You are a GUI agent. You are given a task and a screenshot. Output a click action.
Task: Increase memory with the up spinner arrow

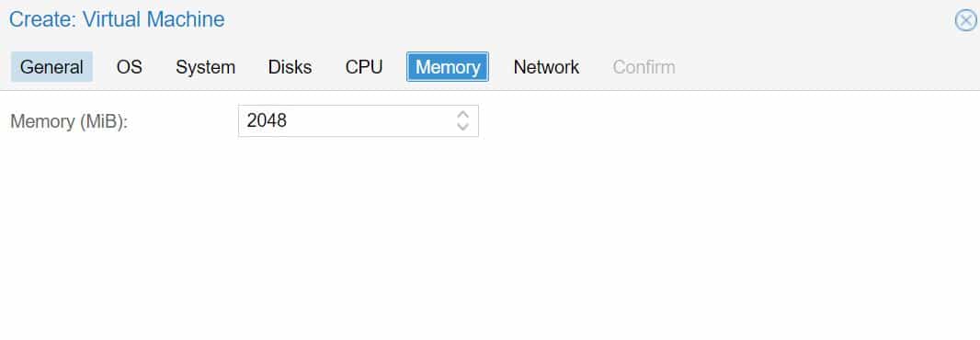462,115
